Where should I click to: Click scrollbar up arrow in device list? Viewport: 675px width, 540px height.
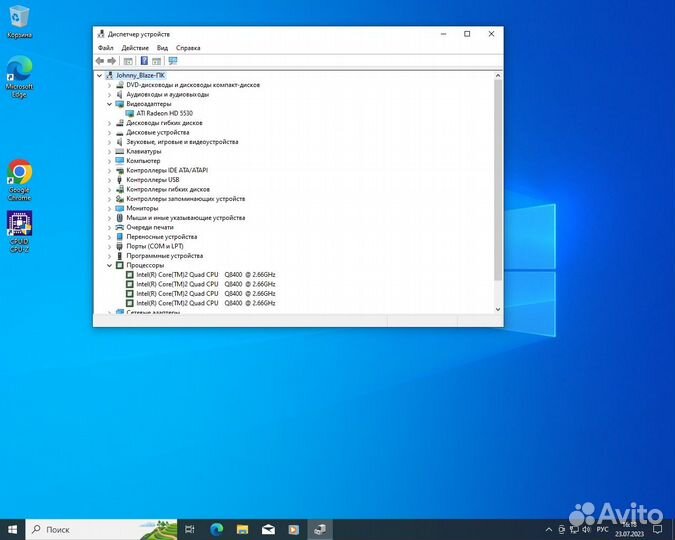(x=498, y=76)
